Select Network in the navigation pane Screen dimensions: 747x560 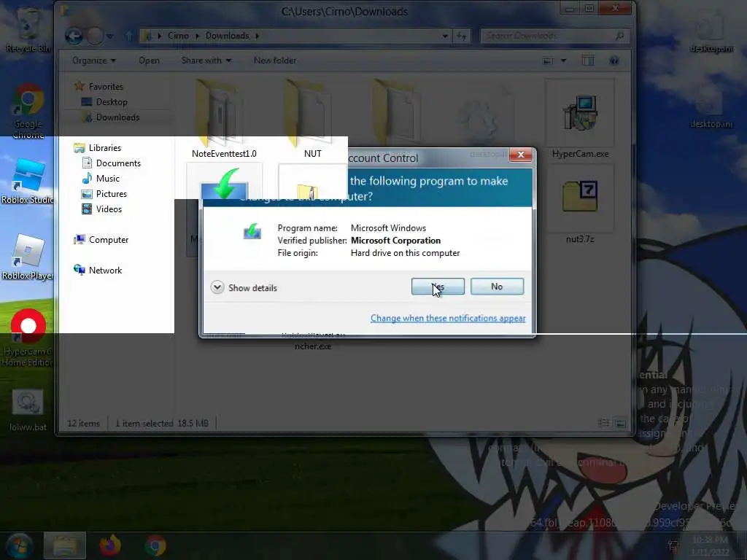98,270
